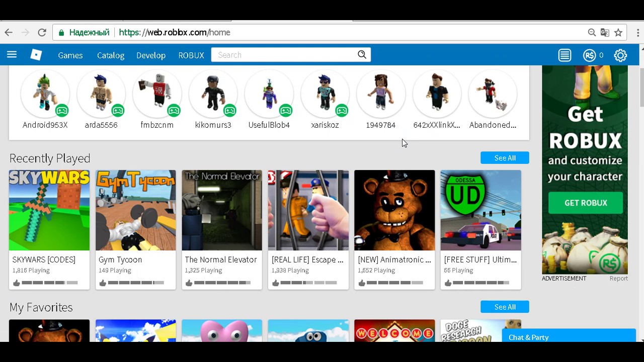This screenshot has height=362, width=644.
Task: Click '149 Playing' text
Action: pos(115,270)
